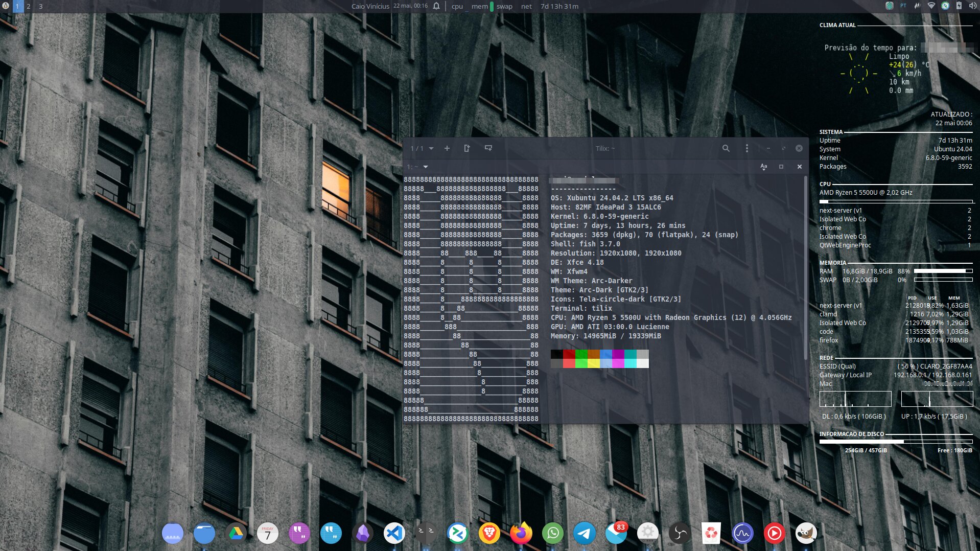Open the volume icon in the tray
Screen dimensions: 980x551
pyautogui.click(x=972, y=6)
